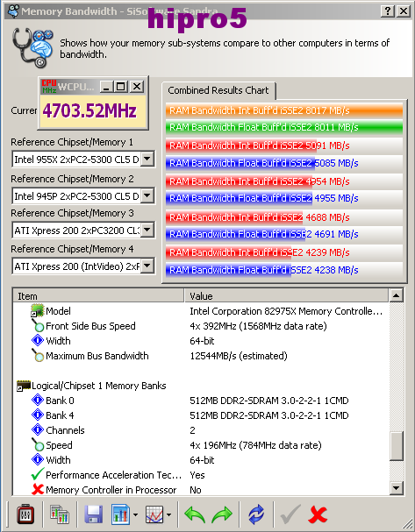Select the Performance Acceleration Tec... row
This screenshot has height=532, width=415.
tap(200, 475)
